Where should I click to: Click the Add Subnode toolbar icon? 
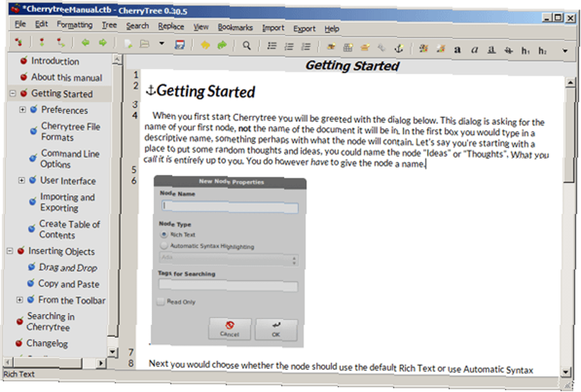click(60, 43)
